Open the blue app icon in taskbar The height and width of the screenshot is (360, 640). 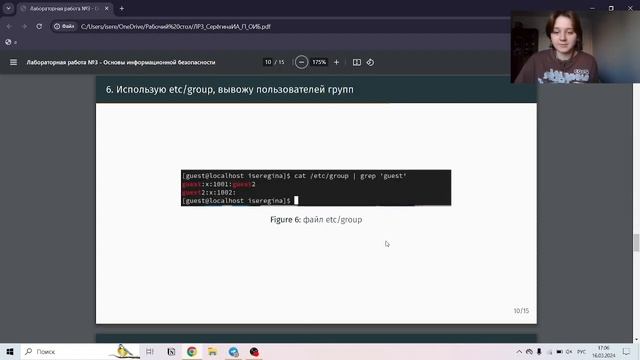click(233, 351)
